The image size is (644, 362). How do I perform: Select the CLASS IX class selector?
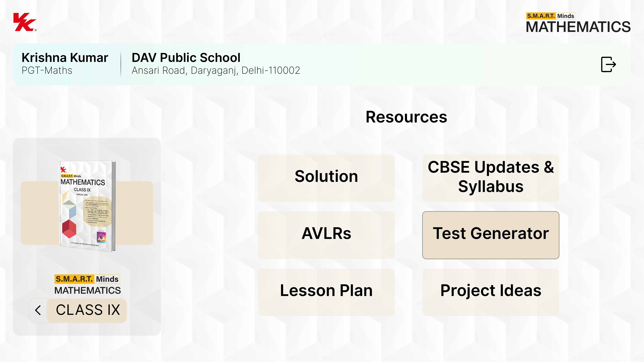tap(88, 310)
